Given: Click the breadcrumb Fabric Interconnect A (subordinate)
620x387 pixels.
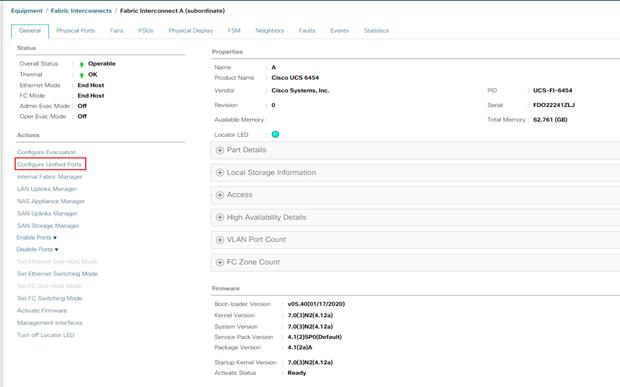Looking at the screenshot, I should [x=172, y=11].
